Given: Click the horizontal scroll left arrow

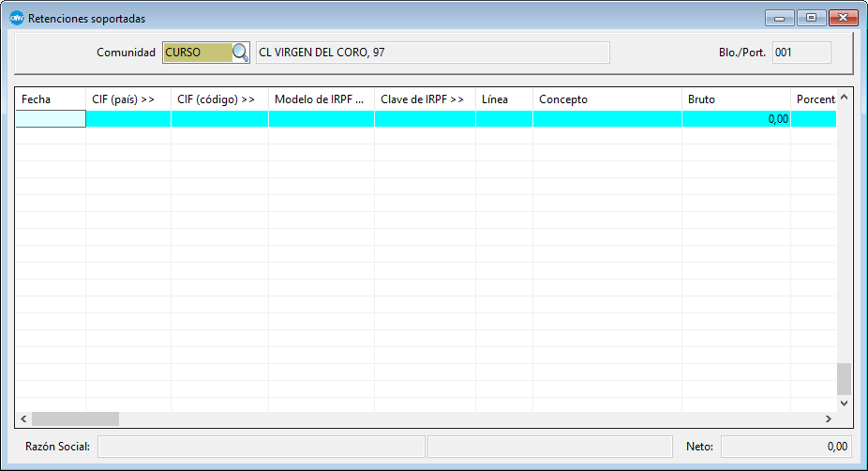Looking at the screenshot, I should [23, 418].
